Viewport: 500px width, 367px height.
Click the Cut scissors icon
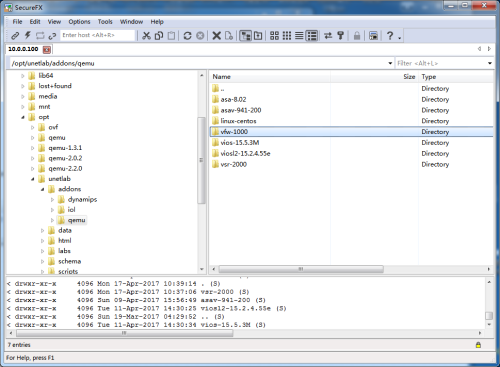[x=146, y=35]
